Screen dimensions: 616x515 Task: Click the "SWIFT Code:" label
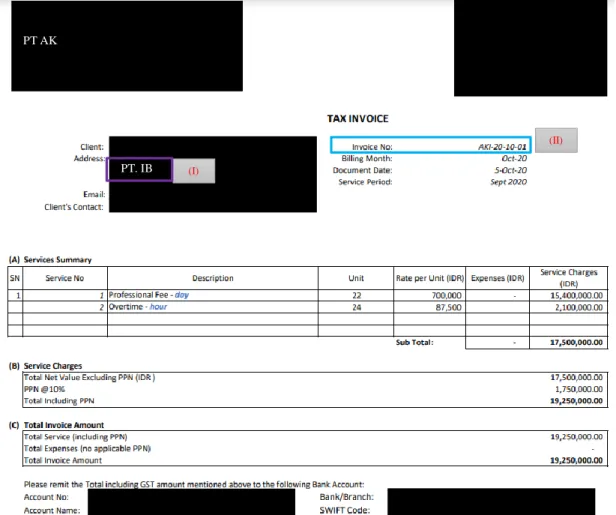coord(345,510)
